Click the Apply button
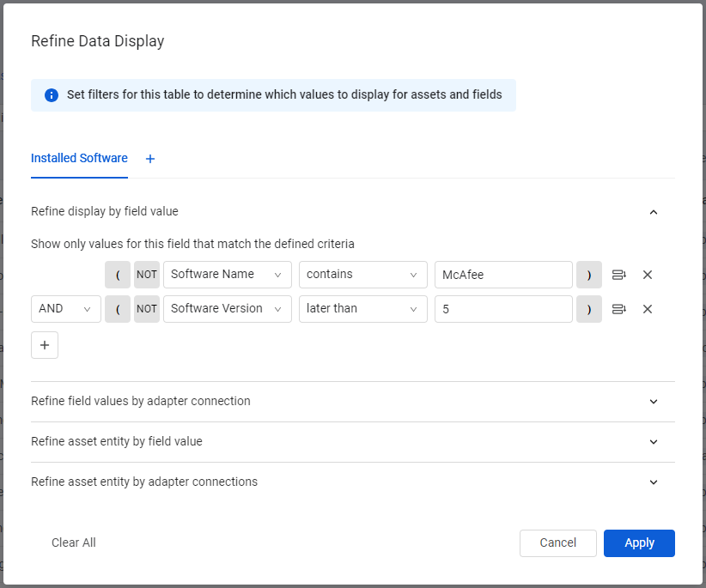This screenshot has width=706, height=588. click(639, 543)
